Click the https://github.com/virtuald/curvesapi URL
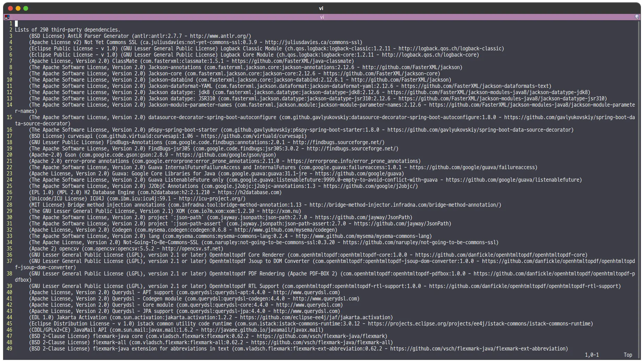 252,136
